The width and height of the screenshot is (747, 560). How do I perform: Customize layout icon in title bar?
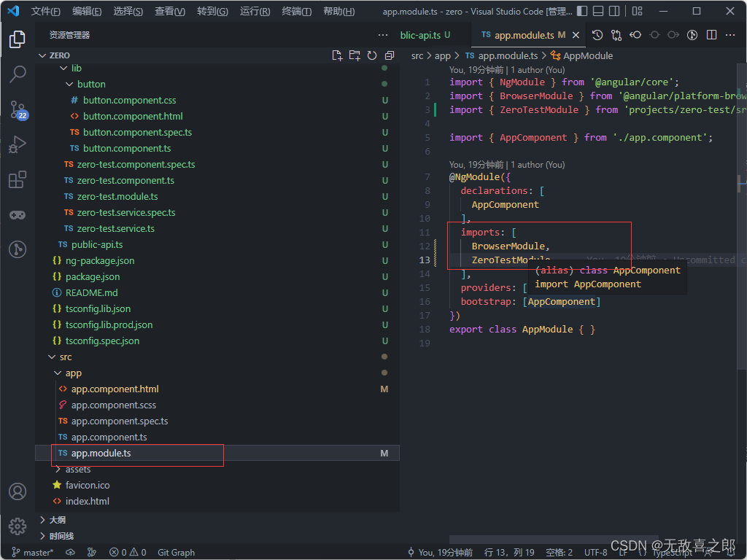point(638,11)
